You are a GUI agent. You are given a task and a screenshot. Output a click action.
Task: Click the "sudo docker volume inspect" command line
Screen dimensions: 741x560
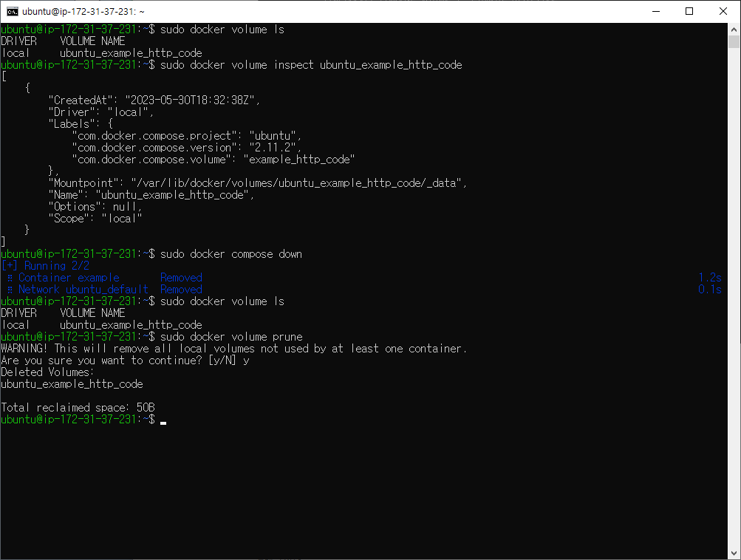[x=311, y=65]
